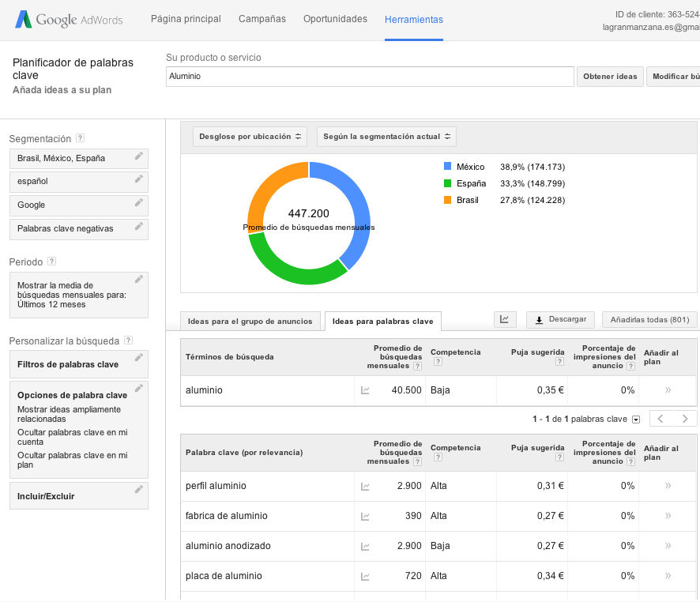Click the Google AdWords logo
Screen dimensions: 700x602
[x=68, y=20]
